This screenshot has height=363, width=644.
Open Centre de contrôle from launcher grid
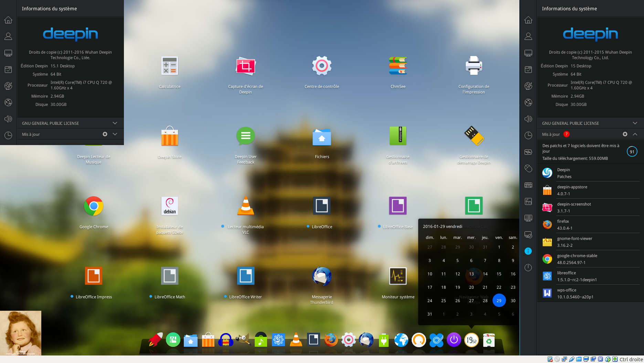tap(322, 66)
